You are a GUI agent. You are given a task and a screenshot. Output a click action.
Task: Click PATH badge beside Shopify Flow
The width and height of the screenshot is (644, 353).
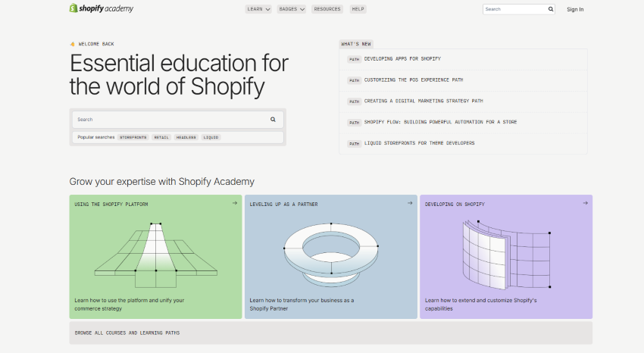click(354, 122)
